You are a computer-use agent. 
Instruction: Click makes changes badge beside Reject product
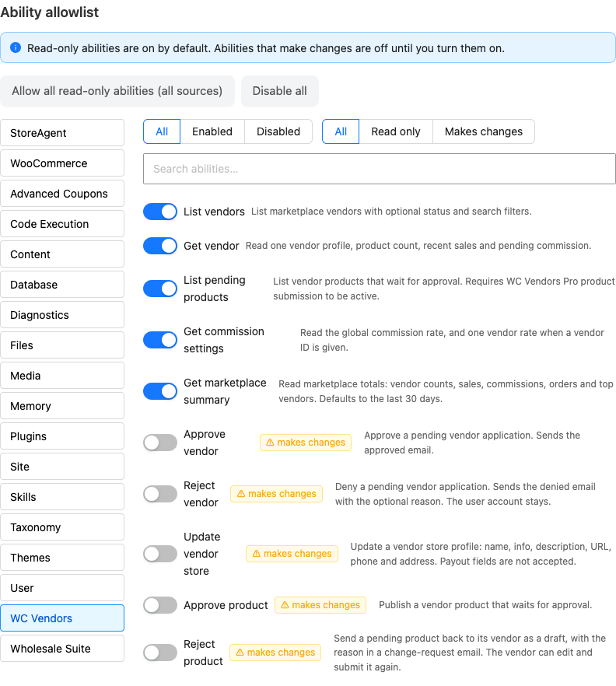275,653
